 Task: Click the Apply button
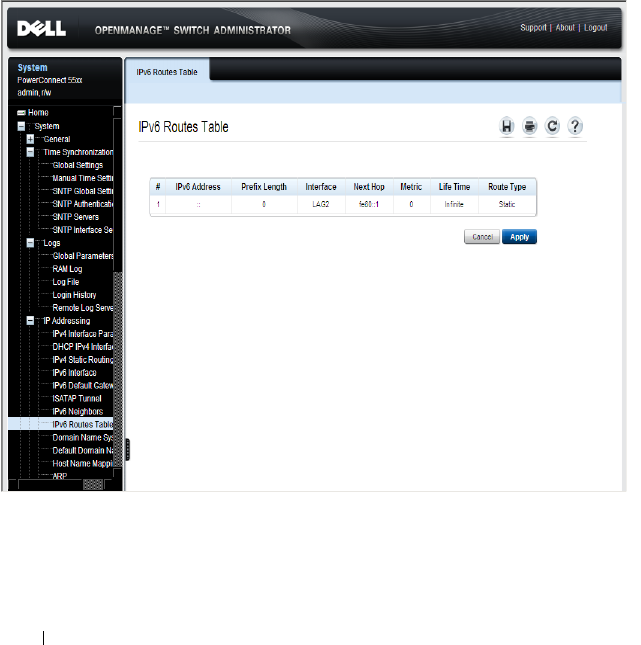tap(519, 237)
